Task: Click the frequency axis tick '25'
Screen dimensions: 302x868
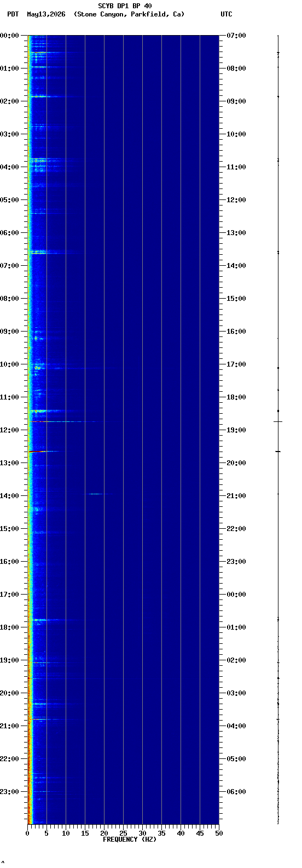Action: (x=123, y=833)
